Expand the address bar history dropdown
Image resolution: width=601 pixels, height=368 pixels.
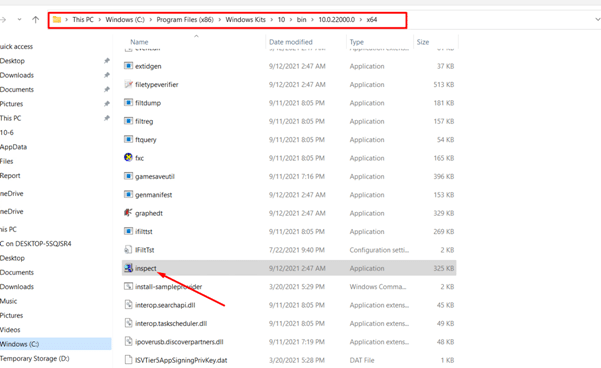click(x=597, y=20)
